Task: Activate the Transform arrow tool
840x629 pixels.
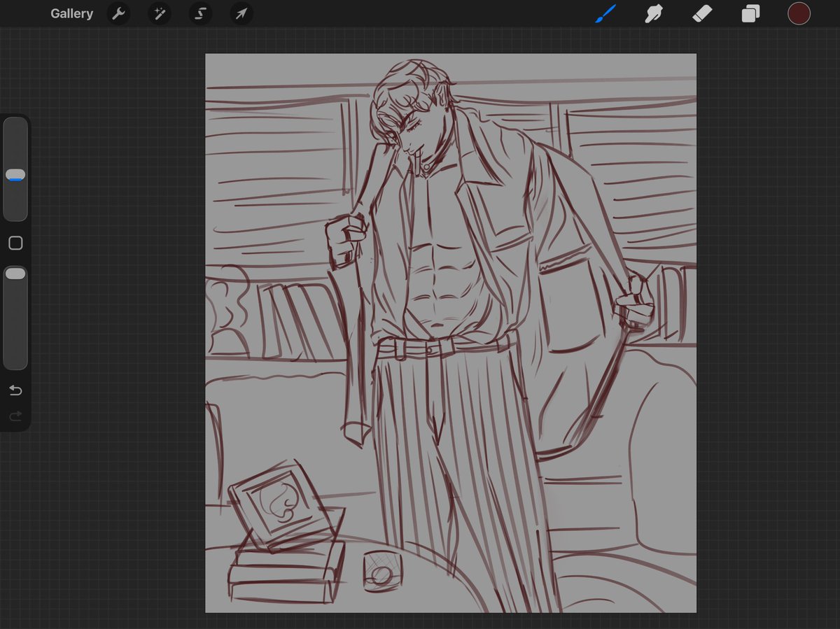Action: [241, 13]
